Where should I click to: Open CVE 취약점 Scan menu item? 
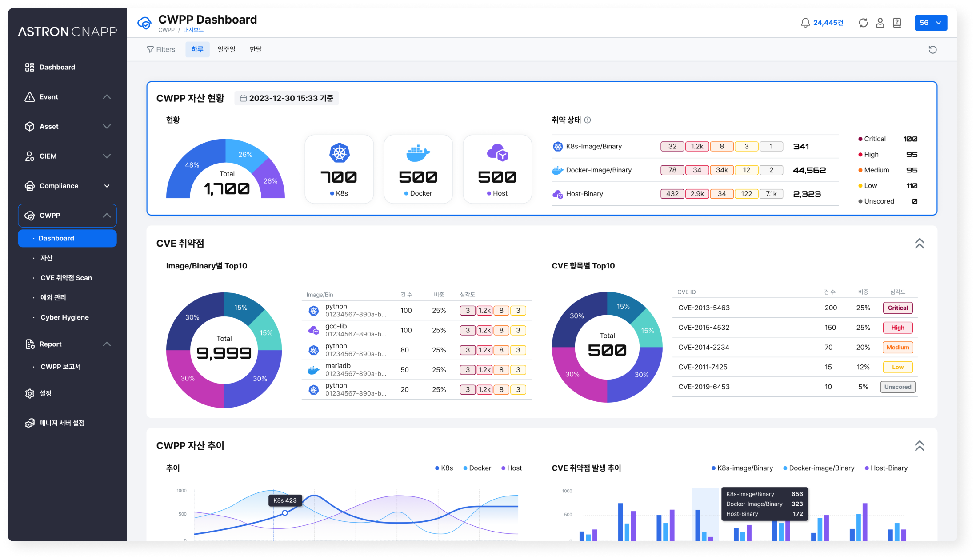click(x=66, y=278)
